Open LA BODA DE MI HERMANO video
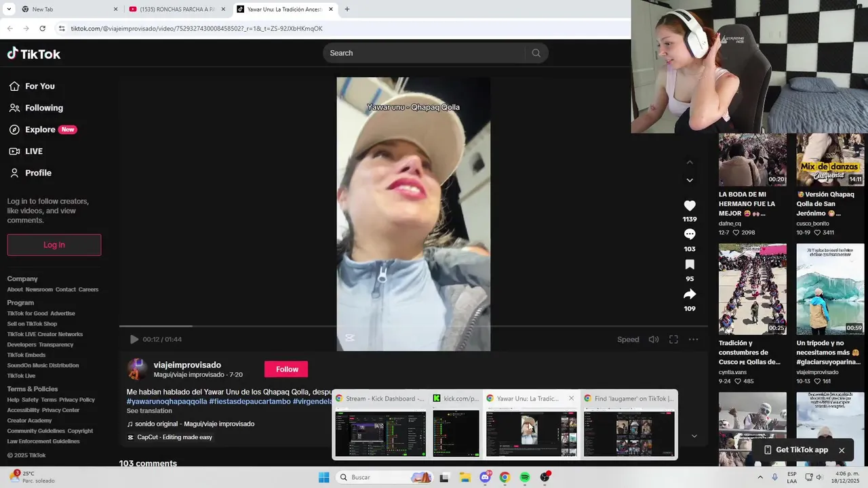 tap(753, 159)
